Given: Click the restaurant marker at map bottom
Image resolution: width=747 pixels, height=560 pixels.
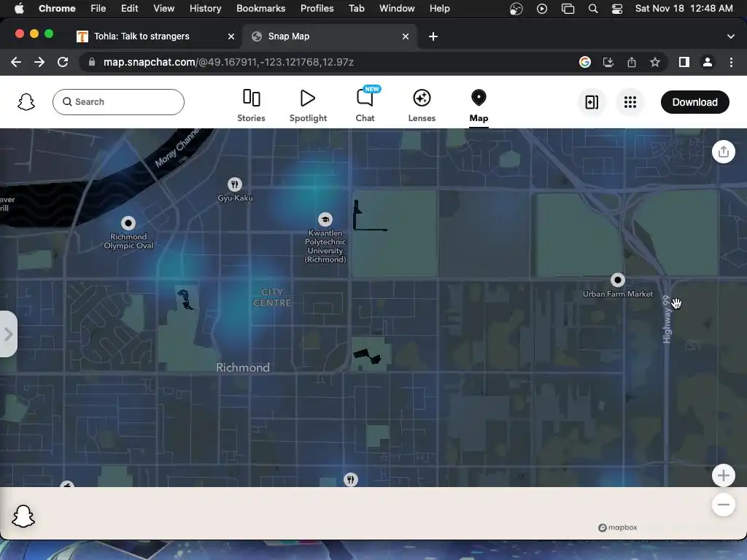Looking at the screenshot, I should [x=351, y=480].
